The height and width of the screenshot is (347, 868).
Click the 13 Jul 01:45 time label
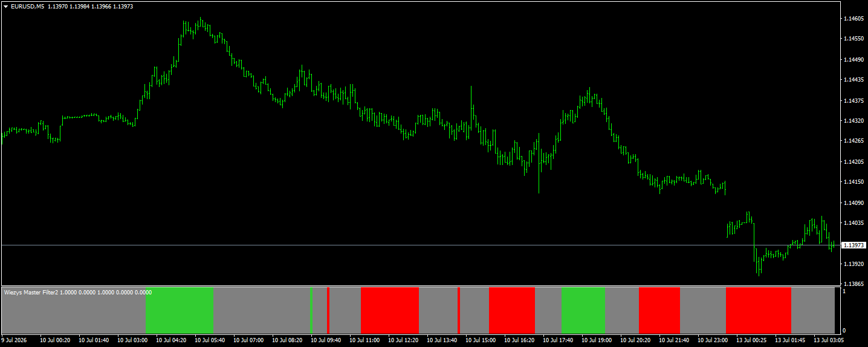pos(790,340)
